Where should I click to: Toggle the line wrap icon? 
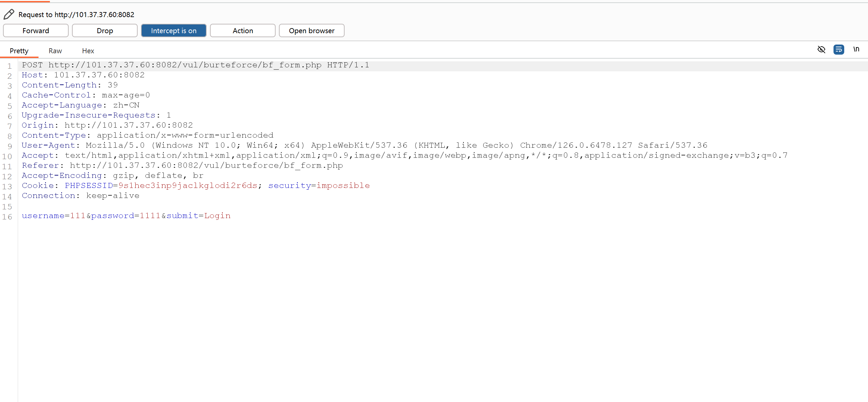[838, 50]
